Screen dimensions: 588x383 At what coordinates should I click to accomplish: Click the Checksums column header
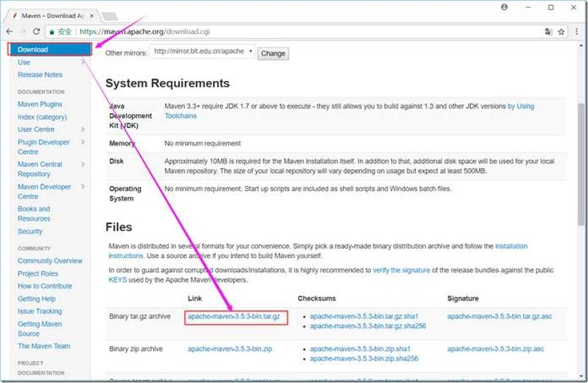(317, 298)
